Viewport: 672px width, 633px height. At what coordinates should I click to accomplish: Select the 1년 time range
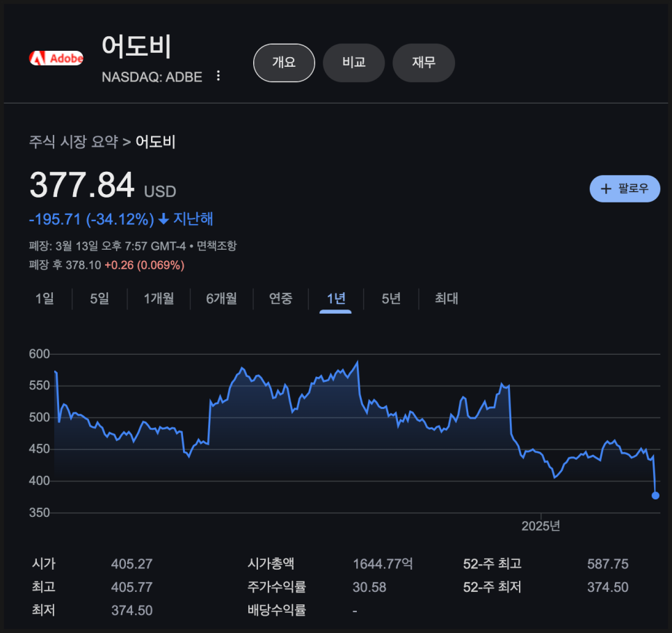[336, 298]
